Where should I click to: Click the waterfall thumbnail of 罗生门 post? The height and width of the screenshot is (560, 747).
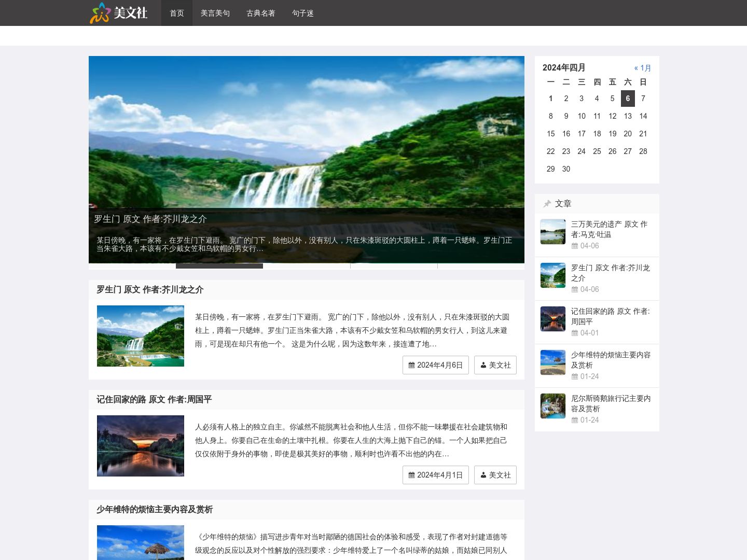click(x=141, y=336)
